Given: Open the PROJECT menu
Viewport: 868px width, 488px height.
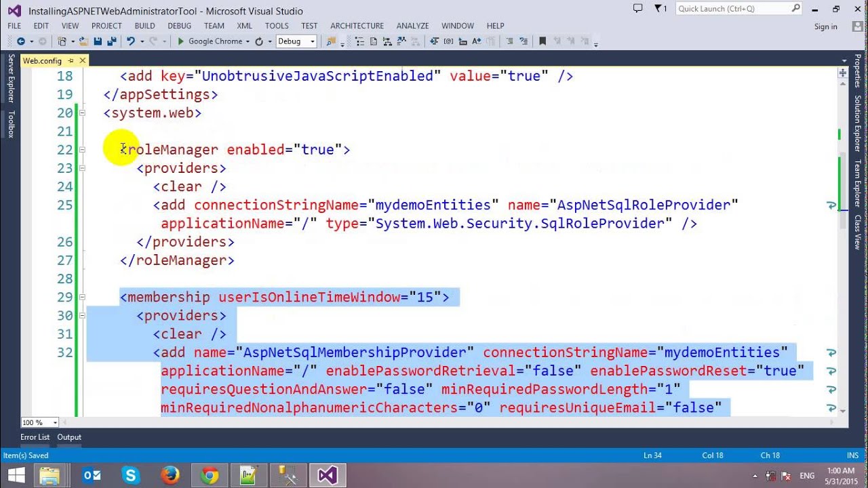Looking at the screenshot, I should 106,26.
